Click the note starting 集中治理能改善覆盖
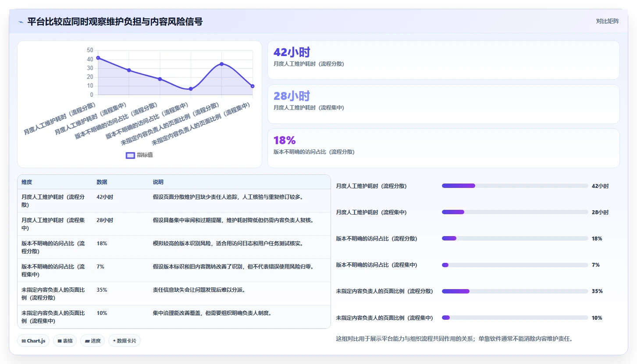 212,313
